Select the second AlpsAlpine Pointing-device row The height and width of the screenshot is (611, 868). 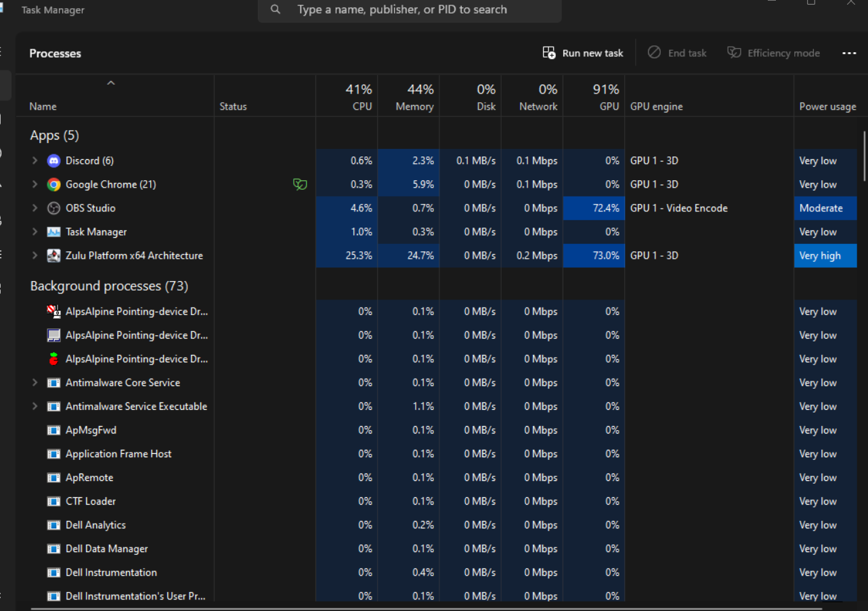pos(437,335)
